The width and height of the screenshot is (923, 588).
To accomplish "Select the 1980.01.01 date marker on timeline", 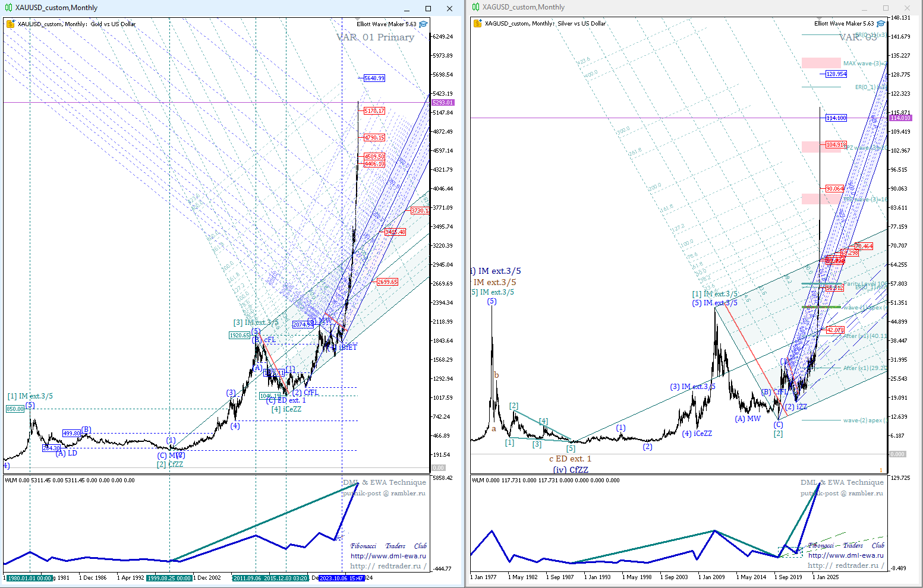I will point(29,578).
